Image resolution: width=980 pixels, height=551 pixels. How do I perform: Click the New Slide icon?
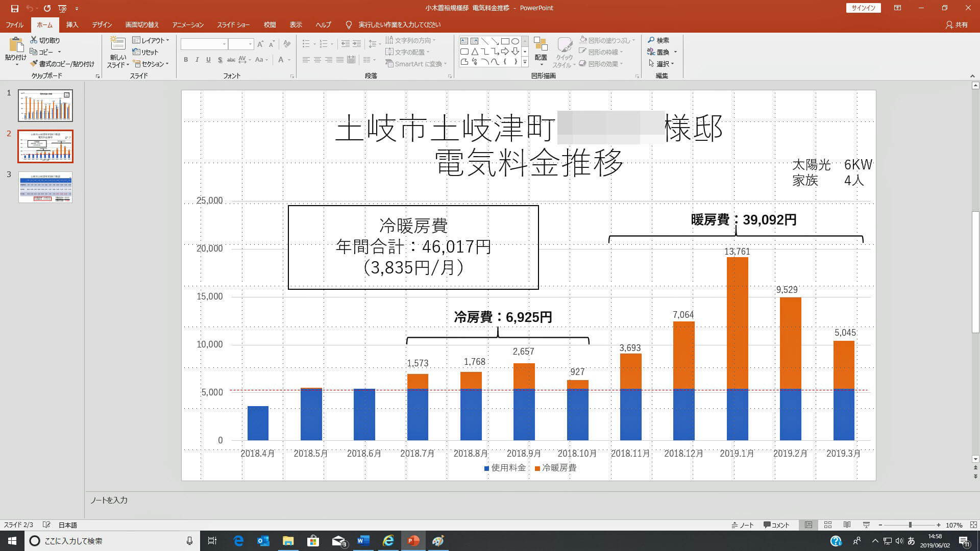(118, 45)
